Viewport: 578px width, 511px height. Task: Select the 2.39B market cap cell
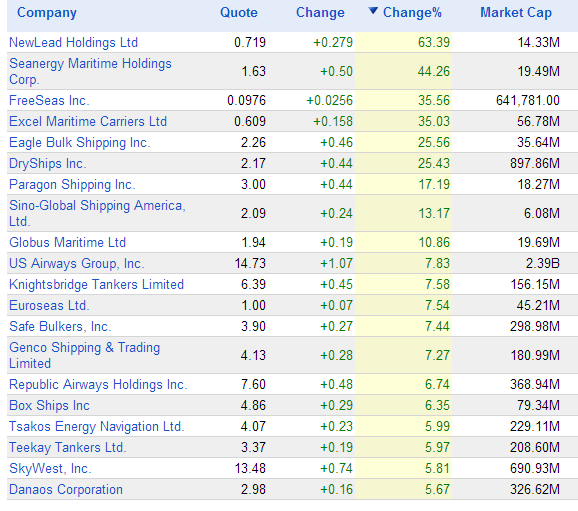tap(543, 263)
